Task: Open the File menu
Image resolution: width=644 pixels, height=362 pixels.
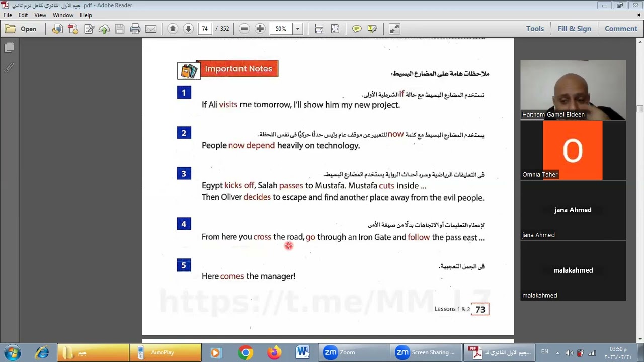Action: (8, 15)
